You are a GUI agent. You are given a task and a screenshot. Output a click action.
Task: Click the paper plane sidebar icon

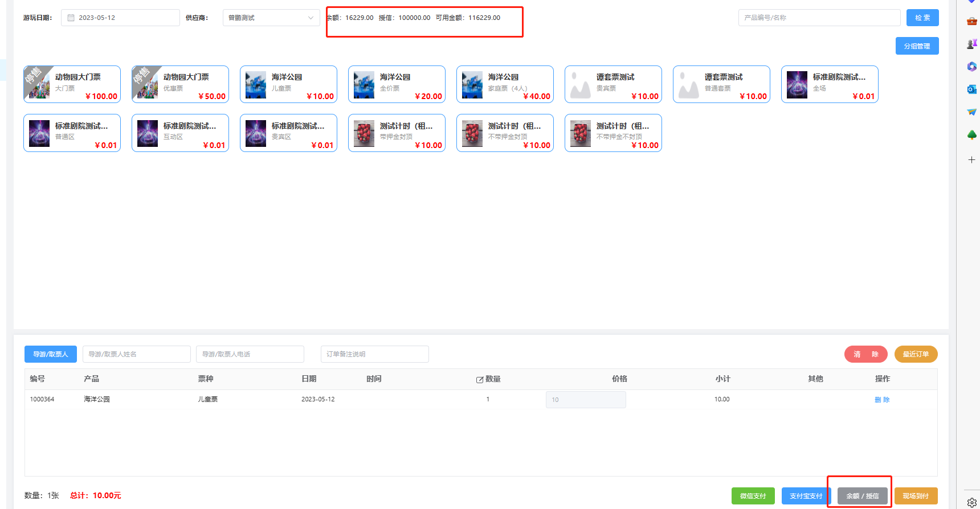[972, 112]
